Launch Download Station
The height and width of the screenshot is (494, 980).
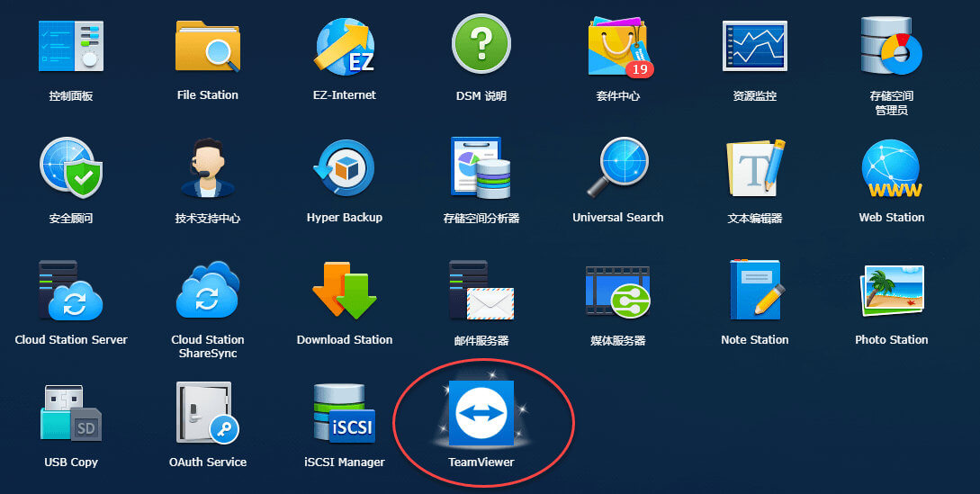(345, 290)
